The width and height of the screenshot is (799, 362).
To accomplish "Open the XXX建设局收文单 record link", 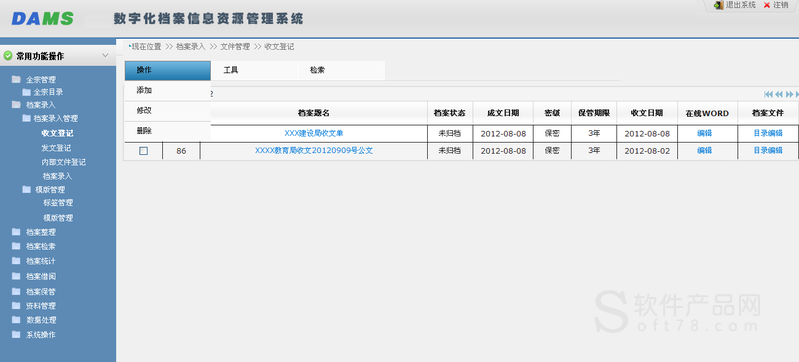I will click(314, 134).
